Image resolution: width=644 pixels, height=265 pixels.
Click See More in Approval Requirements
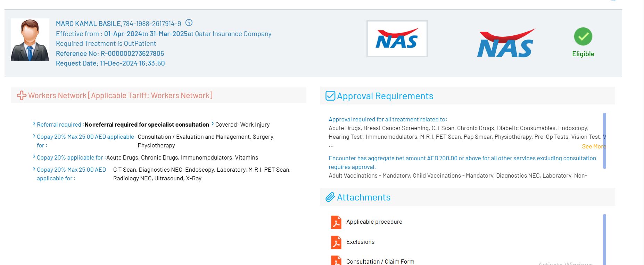[593, 146]
